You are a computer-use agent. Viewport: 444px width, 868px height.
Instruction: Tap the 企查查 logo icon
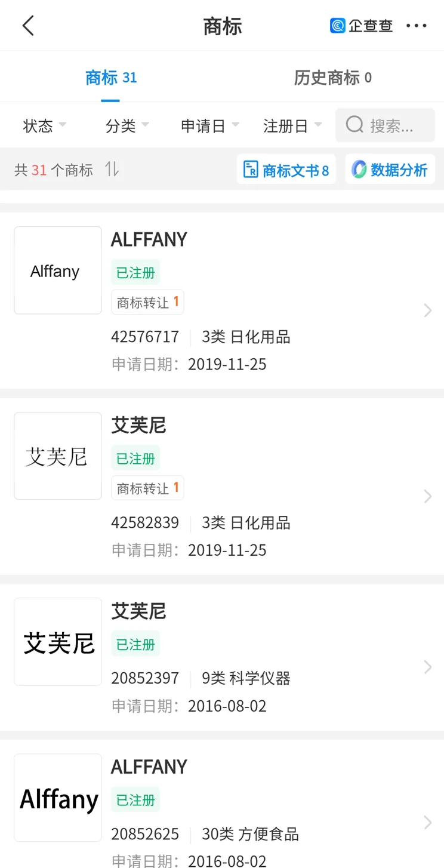338,26
